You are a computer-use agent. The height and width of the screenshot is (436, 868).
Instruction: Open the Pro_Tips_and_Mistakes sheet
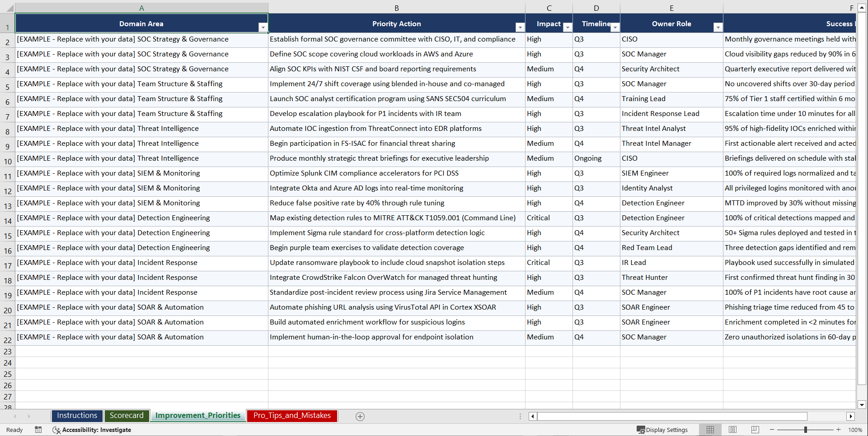coord(291,416)
